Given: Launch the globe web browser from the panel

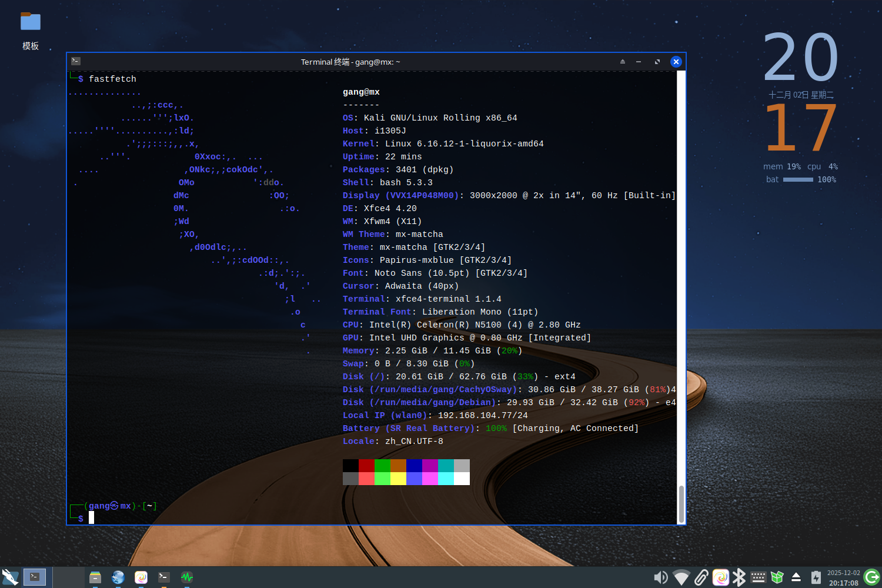Looking at the screenshot, I should (x=118, y=577).
